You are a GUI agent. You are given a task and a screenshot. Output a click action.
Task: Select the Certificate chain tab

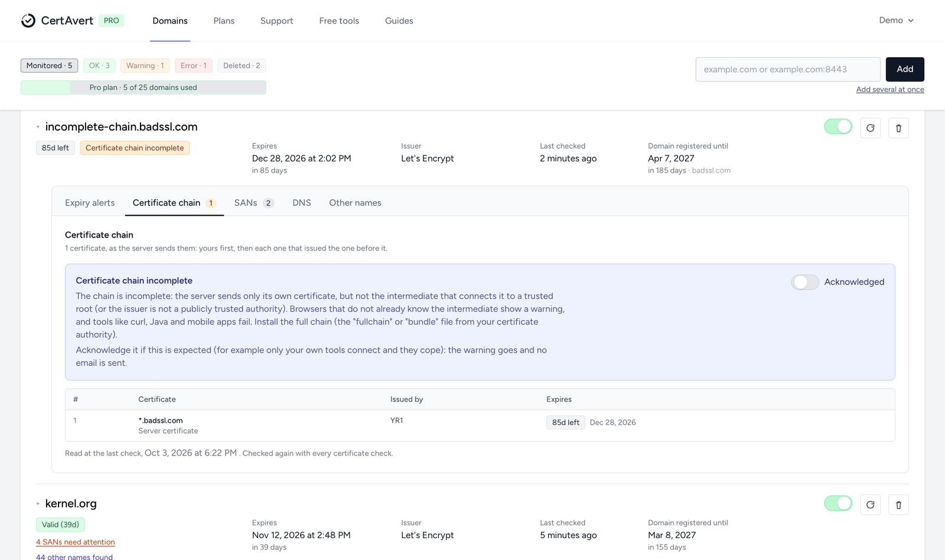(174, 203)
